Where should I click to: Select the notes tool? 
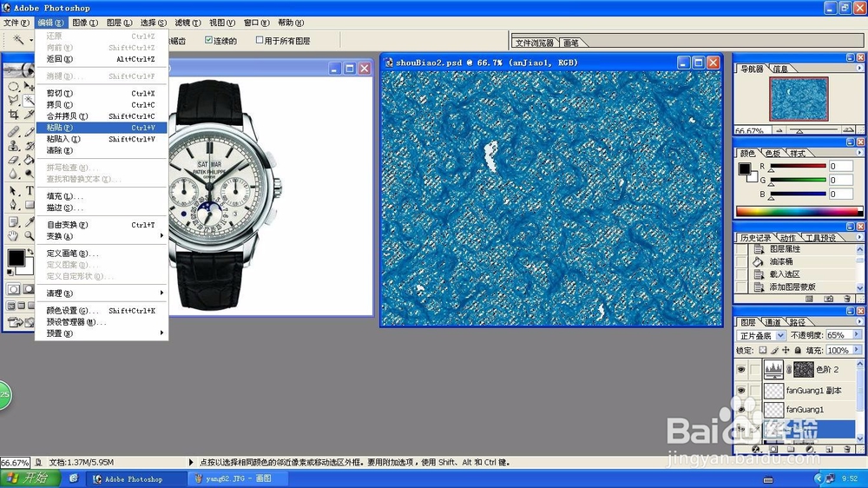tap(13, 222)
